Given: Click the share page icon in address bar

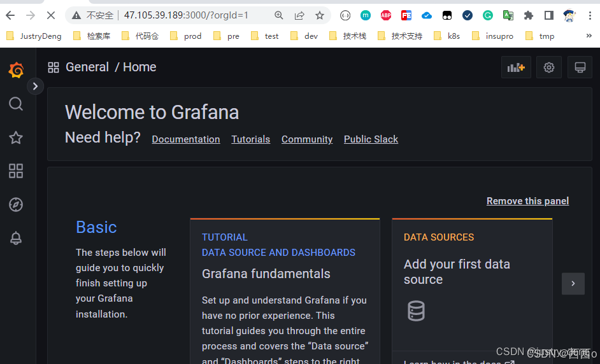Looking at the screenshot, I should (x=299, y=15).
